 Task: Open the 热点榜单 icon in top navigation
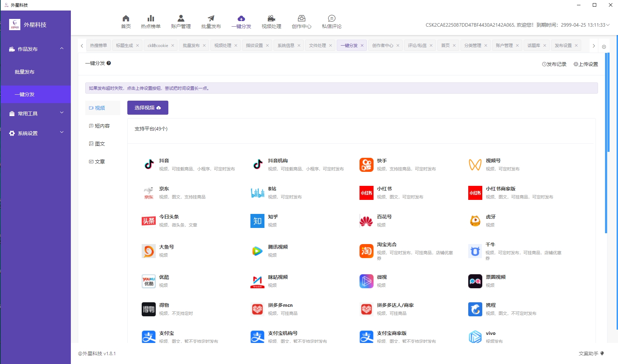[x=150, y=21]
